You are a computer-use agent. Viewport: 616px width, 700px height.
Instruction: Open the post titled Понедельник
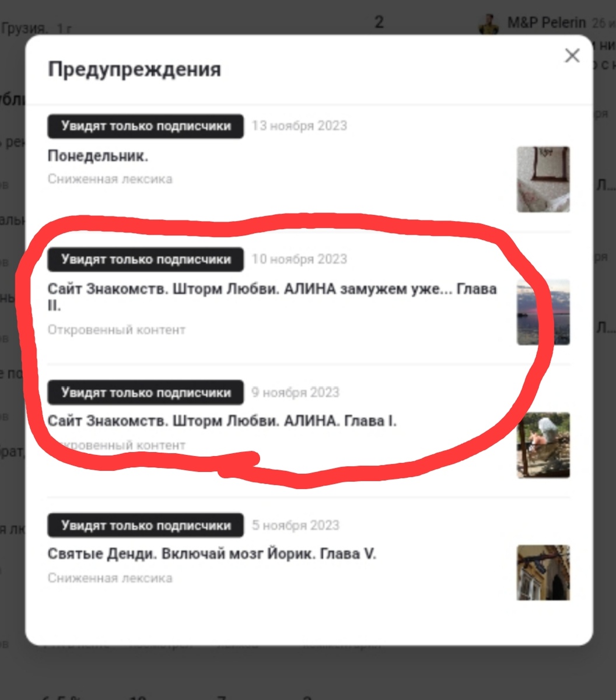tap(98, 156)
